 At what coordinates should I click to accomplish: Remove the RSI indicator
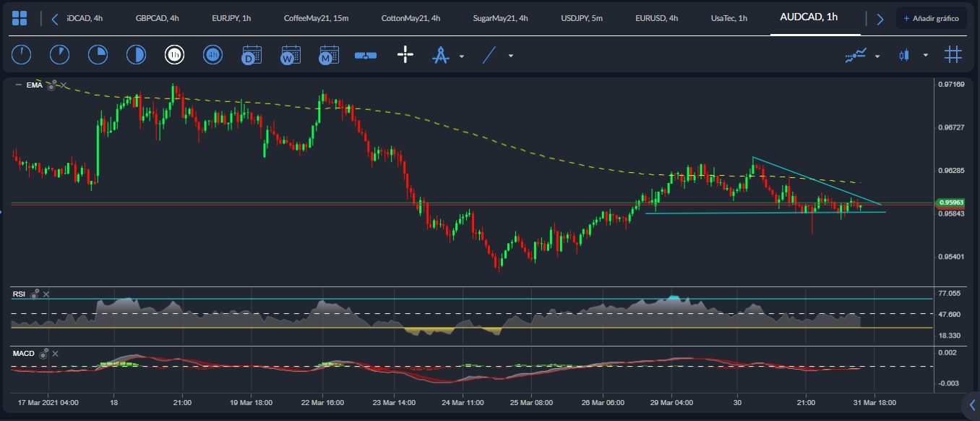coord(46,294)
